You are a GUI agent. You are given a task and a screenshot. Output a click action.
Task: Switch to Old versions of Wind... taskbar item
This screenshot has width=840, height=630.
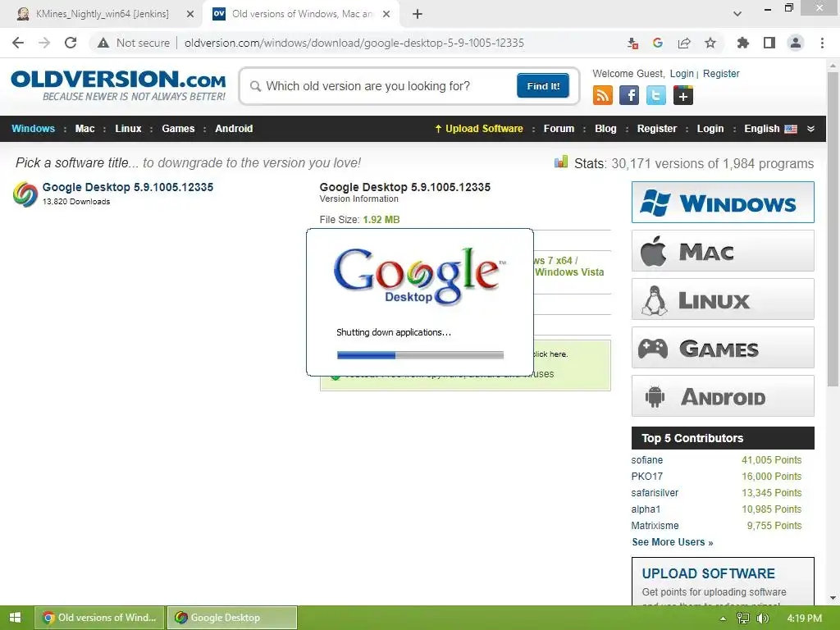coord(99,618)
